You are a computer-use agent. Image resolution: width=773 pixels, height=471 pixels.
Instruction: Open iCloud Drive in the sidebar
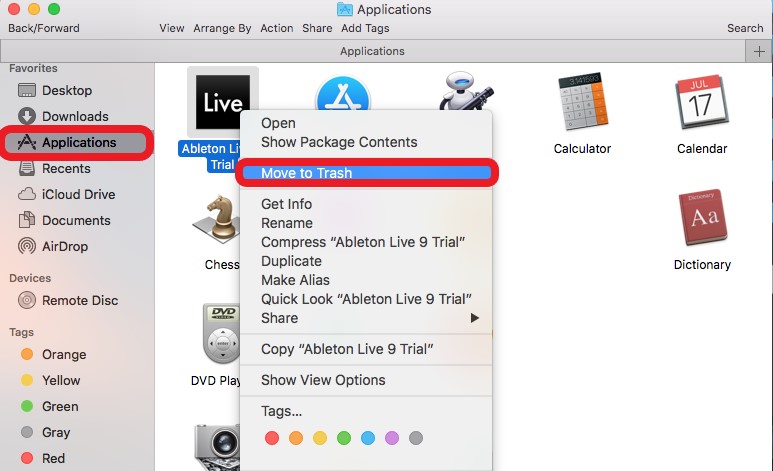coord(66,194)
